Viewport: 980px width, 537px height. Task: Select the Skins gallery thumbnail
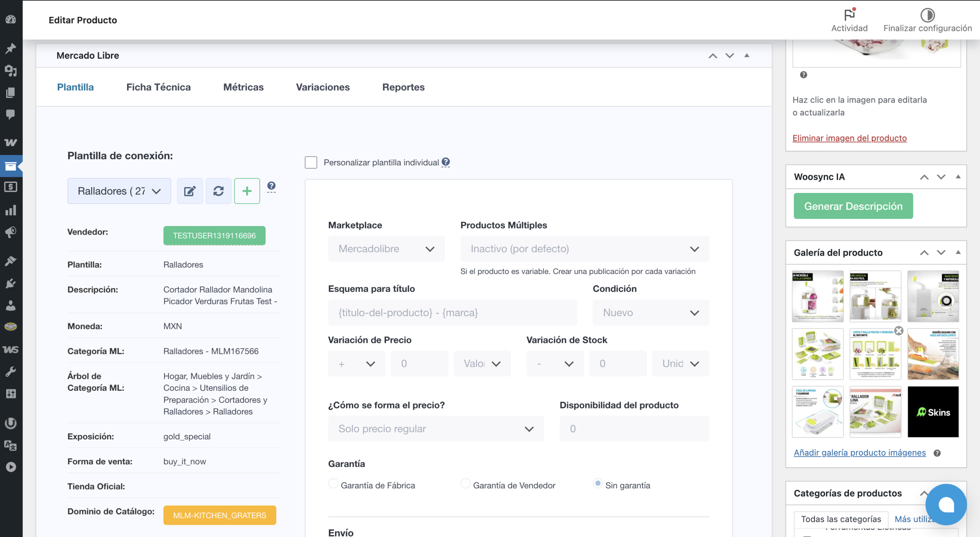933,412
